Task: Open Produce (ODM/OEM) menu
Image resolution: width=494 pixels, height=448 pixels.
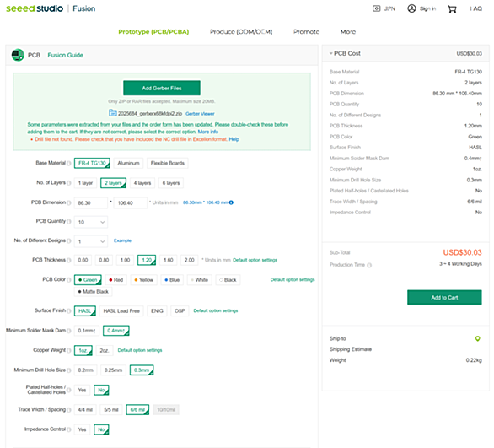Action: [x=241, y=31]
